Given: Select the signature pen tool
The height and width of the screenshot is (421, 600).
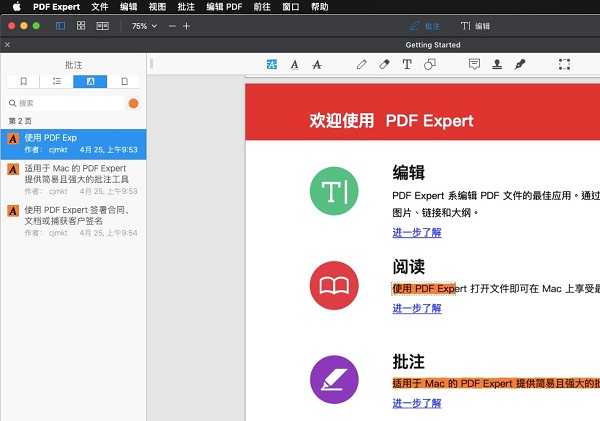Looking at the screenshot, I should [x=520, y=64].
